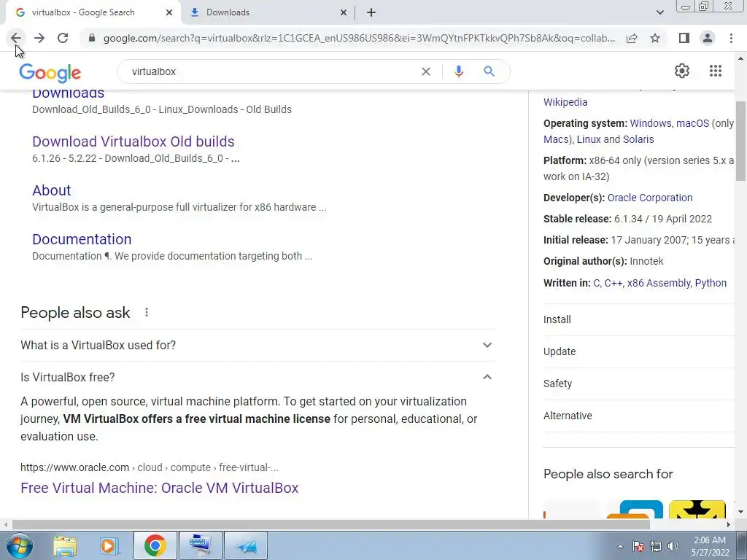This screenshot has height=560, width=747.
Task: Close the virtualbox Google Search tab
Action: (169, 13)
